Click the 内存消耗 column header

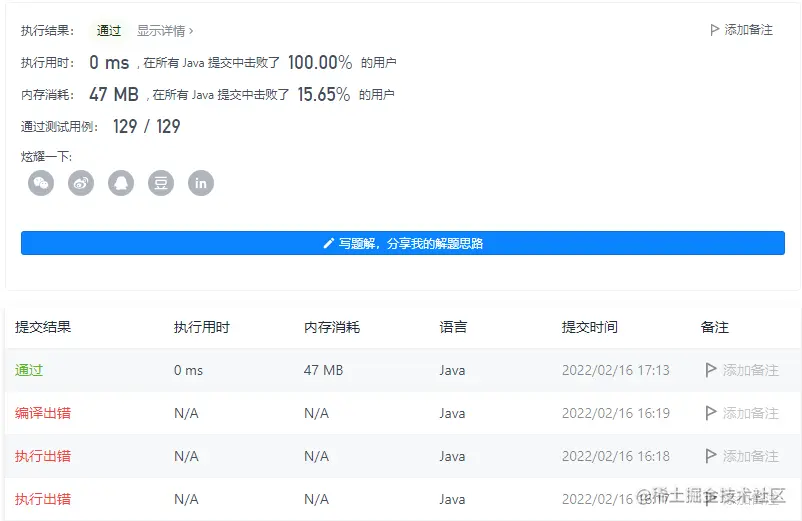click(332, 327)
